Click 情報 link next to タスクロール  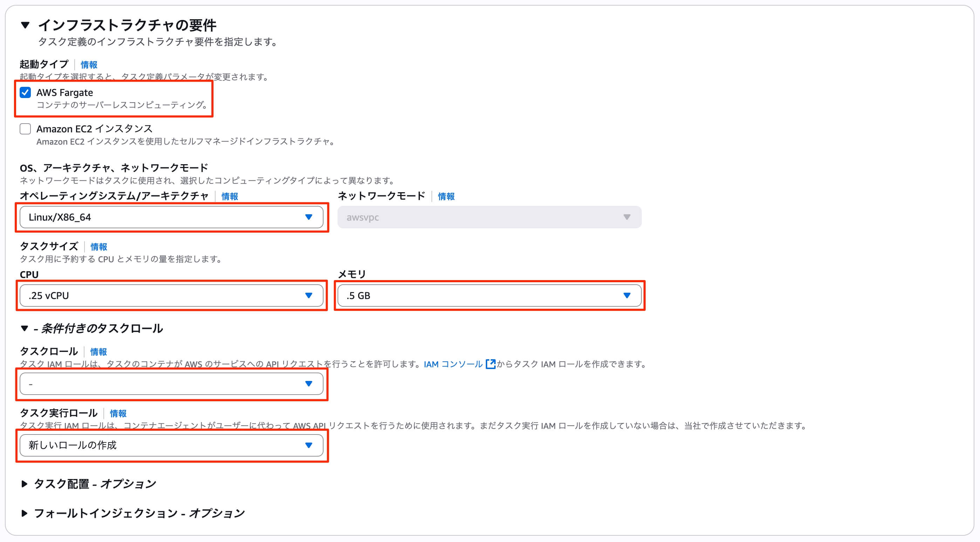coord(98,352)
